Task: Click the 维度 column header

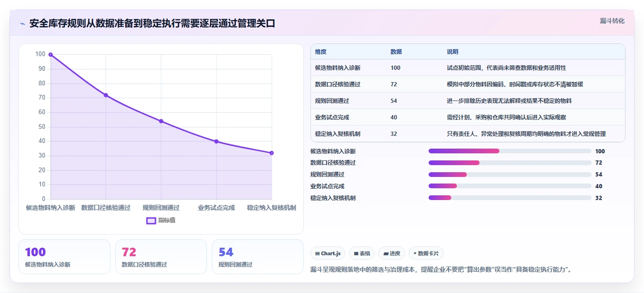Action: tap(321, 52)
